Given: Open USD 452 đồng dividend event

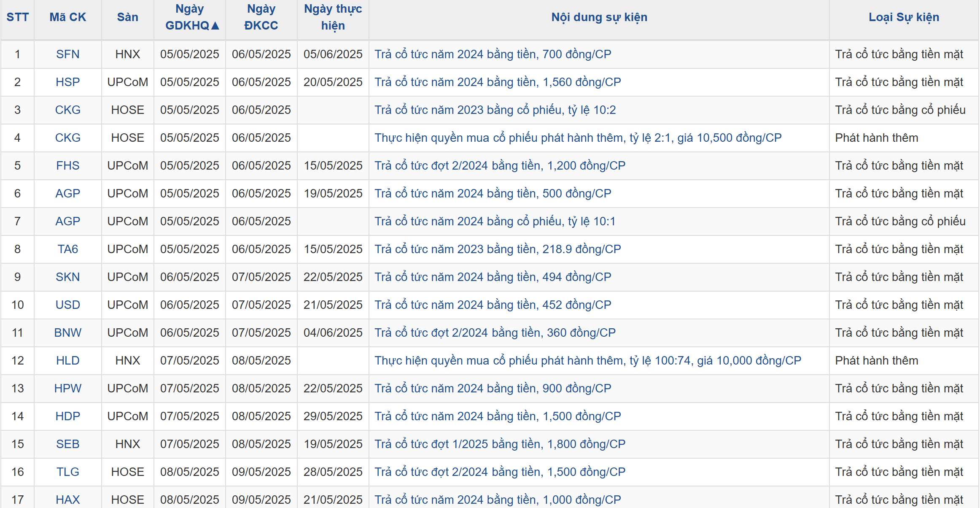Looking at the screenshot, I should point(493,305).
